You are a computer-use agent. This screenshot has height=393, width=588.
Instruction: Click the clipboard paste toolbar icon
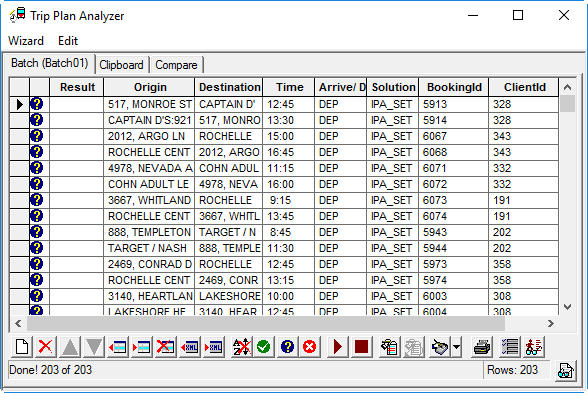point(390,347)
